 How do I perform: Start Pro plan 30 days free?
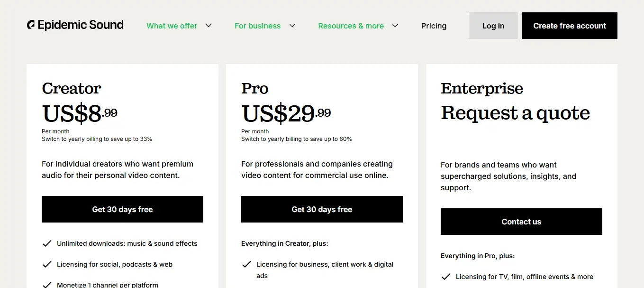(x=322, y=209)
